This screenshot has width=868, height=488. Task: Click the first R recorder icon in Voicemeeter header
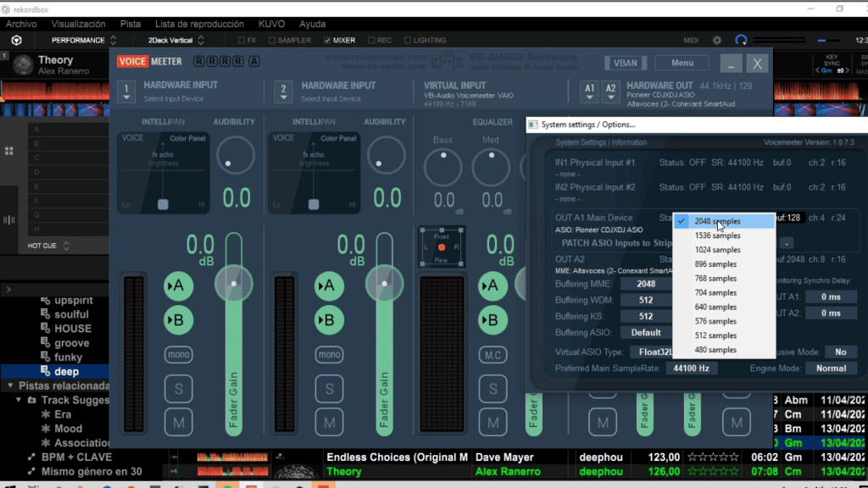198,61
